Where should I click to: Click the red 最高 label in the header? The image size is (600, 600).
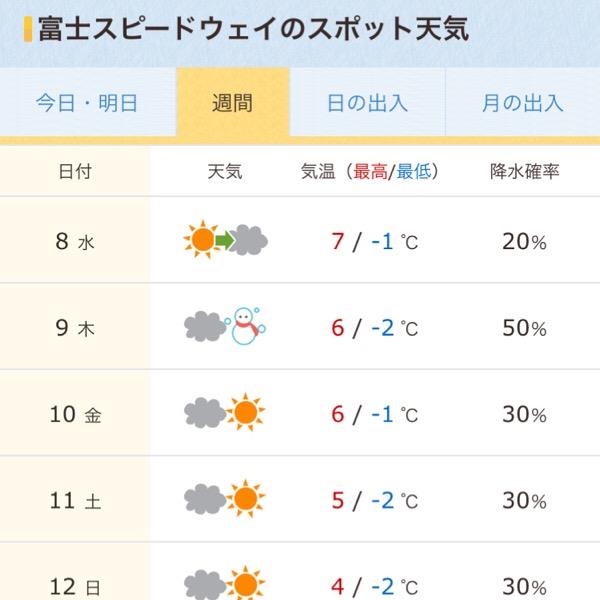click(370, 171)
